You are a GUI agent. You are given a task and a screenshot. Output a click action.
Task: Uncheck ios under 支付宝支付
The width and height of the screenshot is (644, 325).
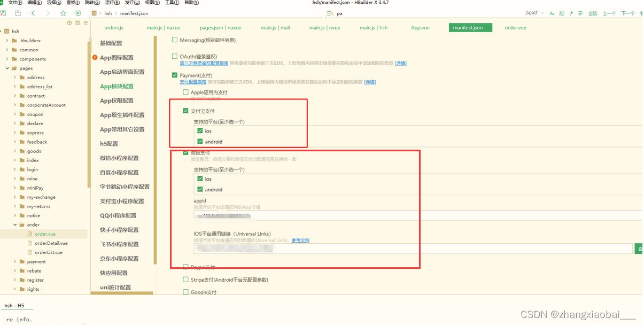coord(200,131)
